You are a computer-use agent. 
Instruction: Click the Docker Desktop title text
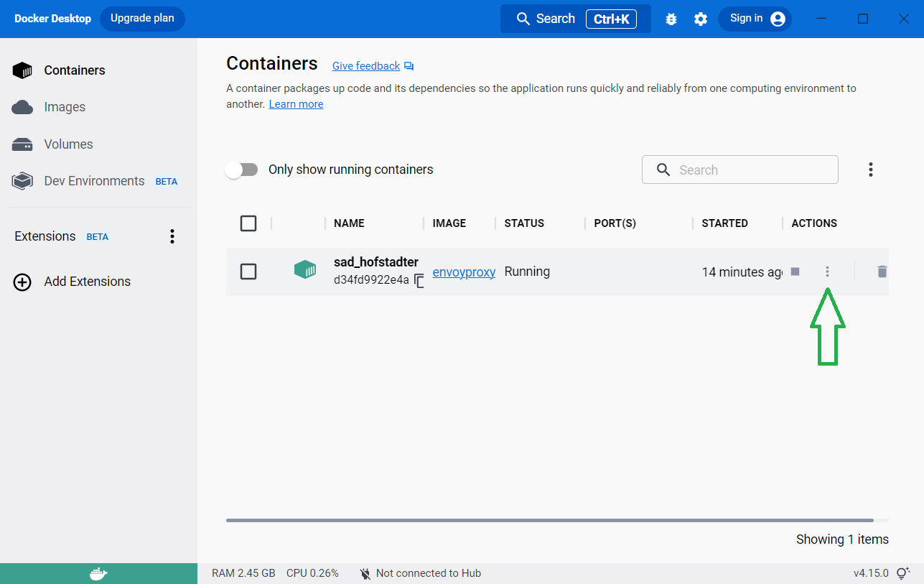(52, 19)
